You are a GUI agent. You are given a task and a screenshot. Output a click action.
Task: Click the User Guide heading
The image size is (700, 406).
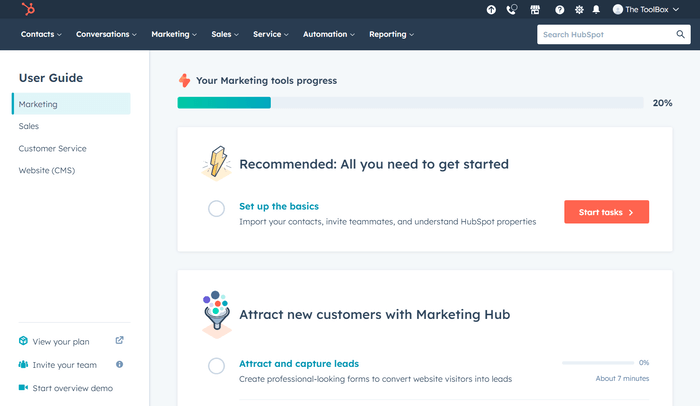51,78
